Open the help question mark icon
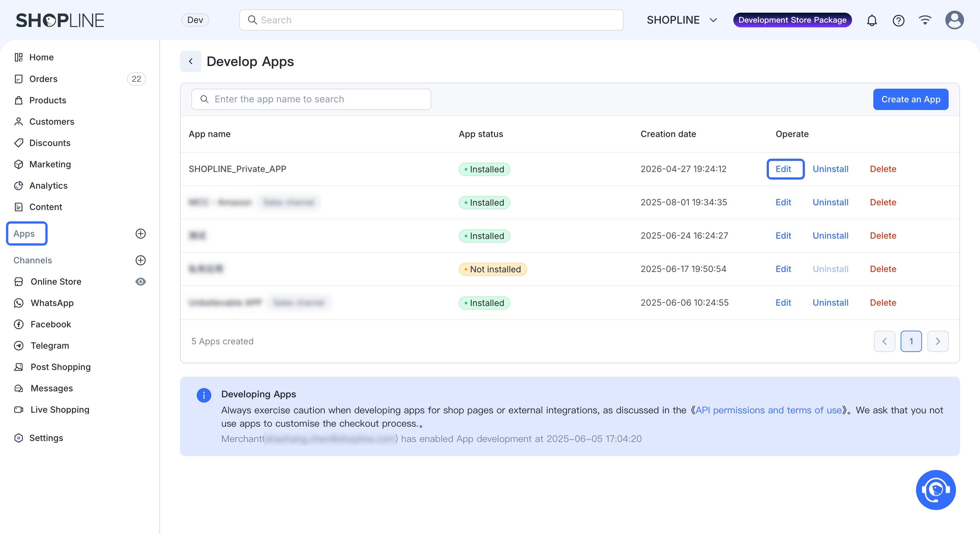Image resolution: width=980 pixels, height=534 pixels. [898, 20]
